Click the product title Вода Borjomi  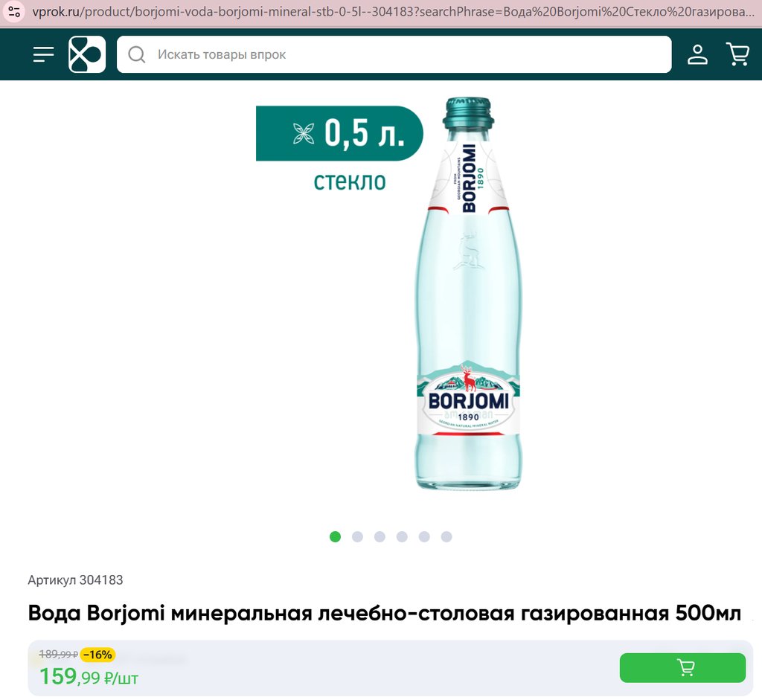click(x=385, y=613)
